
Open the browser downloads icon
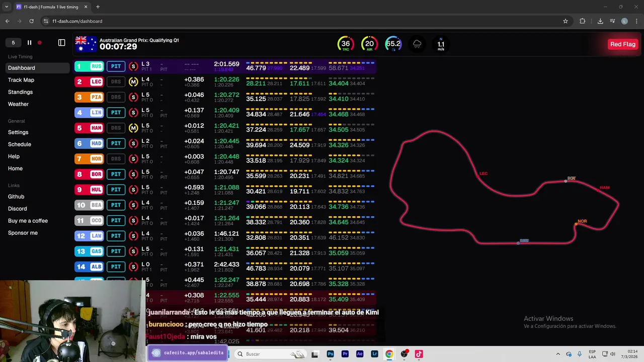[x=600, y=21]
